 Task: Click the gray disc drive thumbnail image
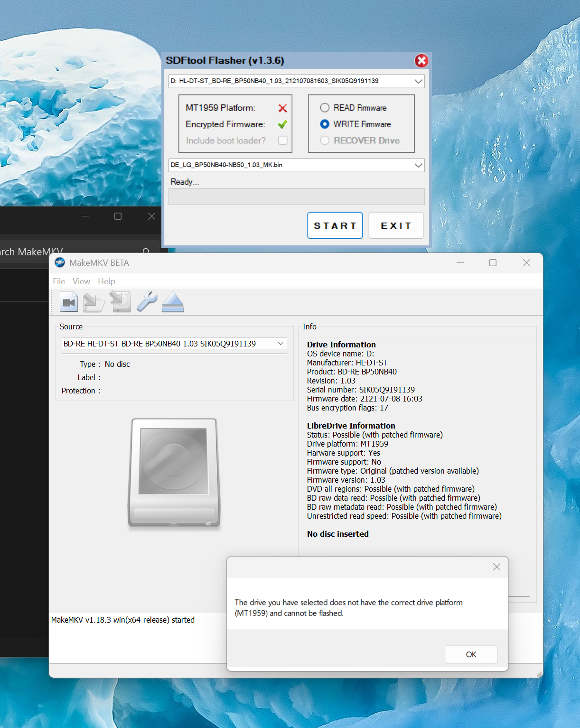pyautogui.click(x=174, y=472)
